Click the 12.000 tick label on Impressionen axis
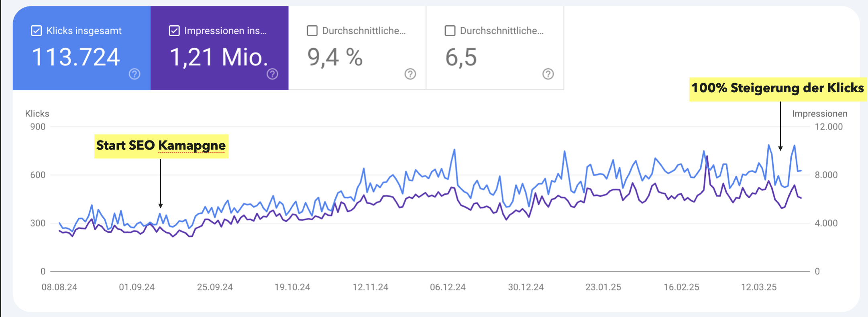Viewport: 868px width, 317px height. point(828,127)
